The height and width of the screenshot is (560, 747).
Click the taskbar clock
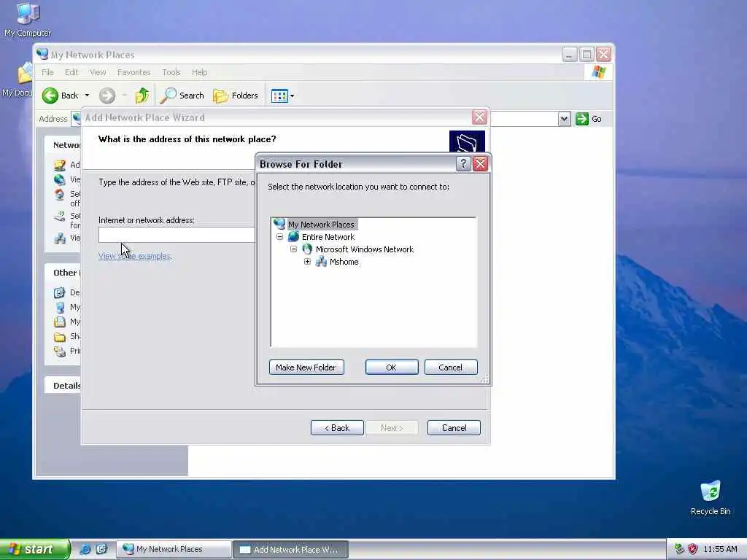pyautogui.click(x=720, y=549)
